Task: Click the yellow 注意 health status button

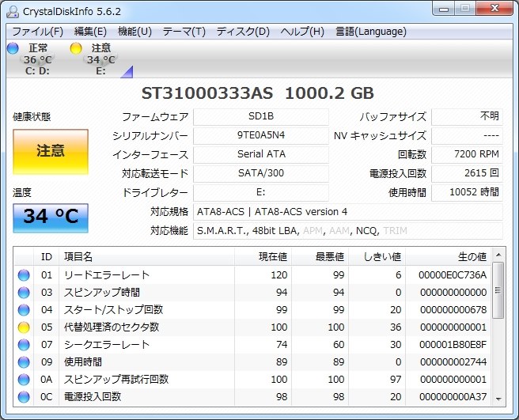Action: (51, 152)
